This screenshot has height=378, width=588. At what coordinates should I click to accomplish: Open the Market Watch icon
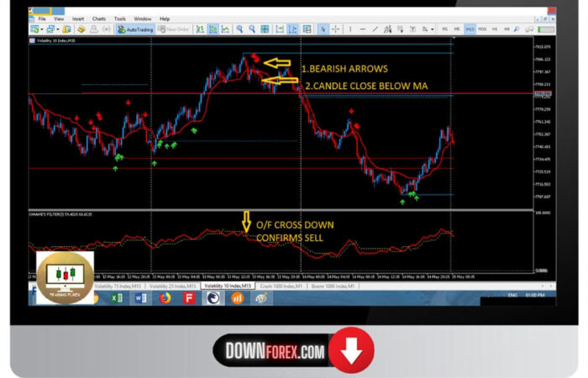click(x=66, y=29)
